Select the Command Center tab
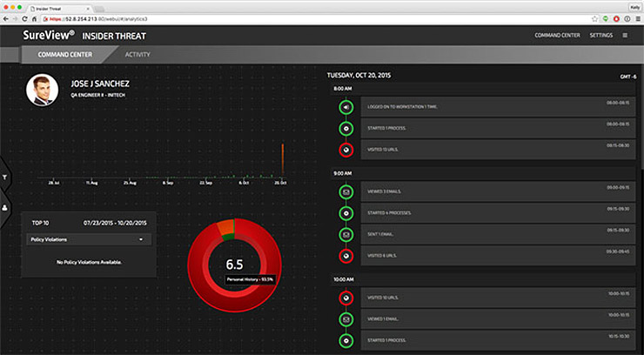This screenshot has height=355, width=644. (60, 54)
